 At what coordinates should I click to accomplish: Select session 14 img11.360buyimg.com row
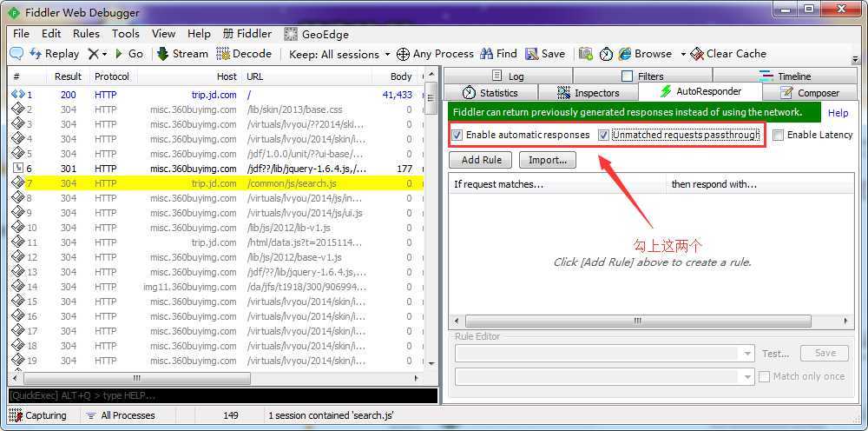[216, 287]
